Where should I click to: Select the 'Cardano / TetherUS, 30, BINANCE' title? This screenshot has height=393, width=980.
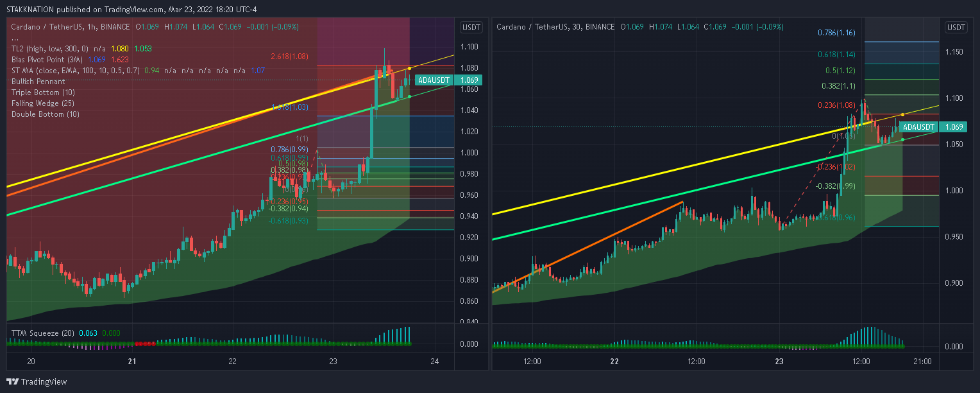tap(555, 27)
